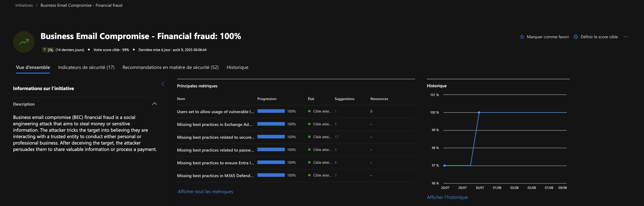Open Missing best practices in M365 Defender metric

(x=215, y=175)
